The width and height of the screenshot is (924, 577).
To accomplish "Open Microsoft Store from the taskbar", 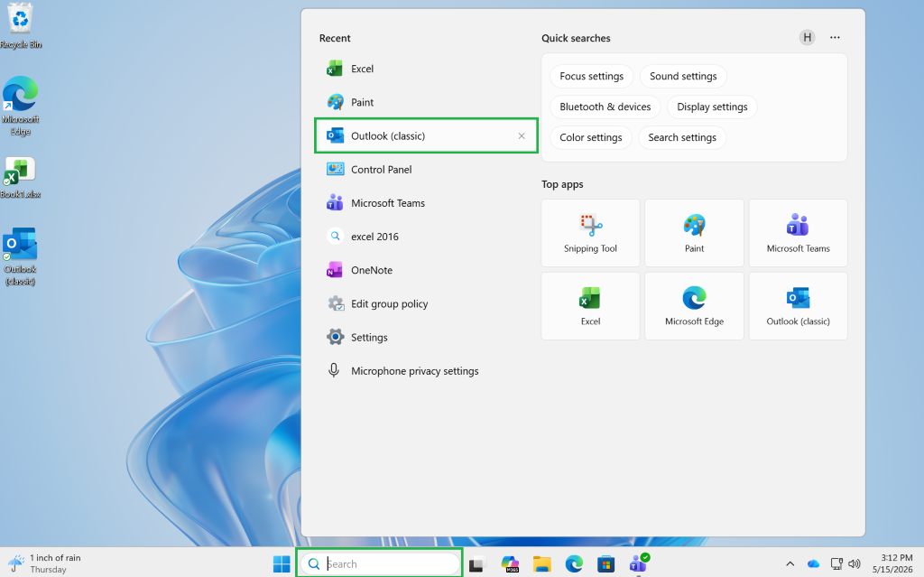I will [x=605, y=564].
